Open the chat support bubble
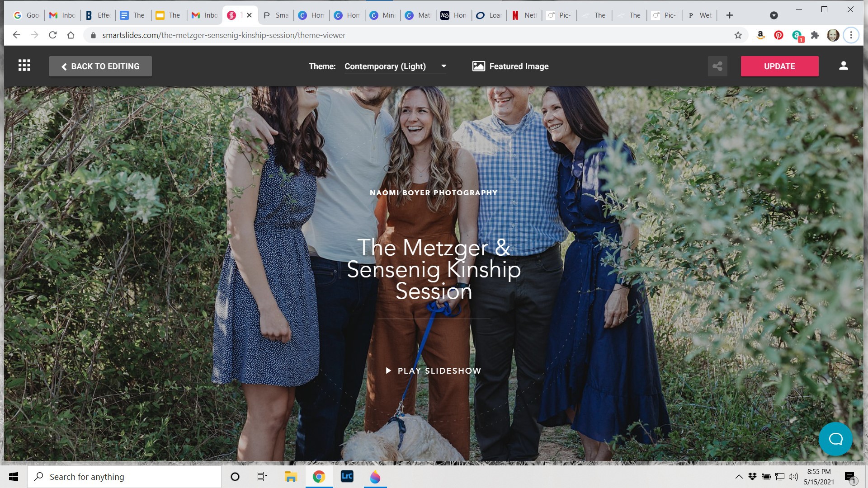The image size is (868, 488). coord(835,439)
